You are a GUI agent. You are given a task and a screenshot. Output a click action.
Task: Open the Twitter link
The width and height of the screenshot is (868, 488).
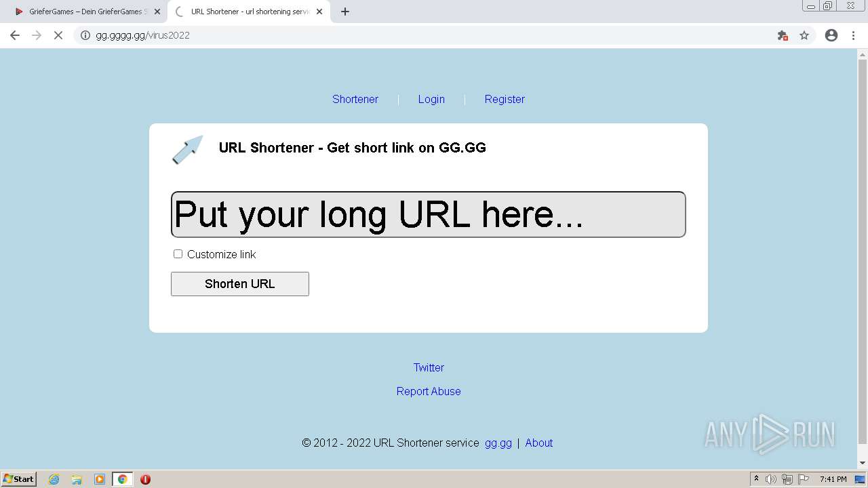click(429, 367)
